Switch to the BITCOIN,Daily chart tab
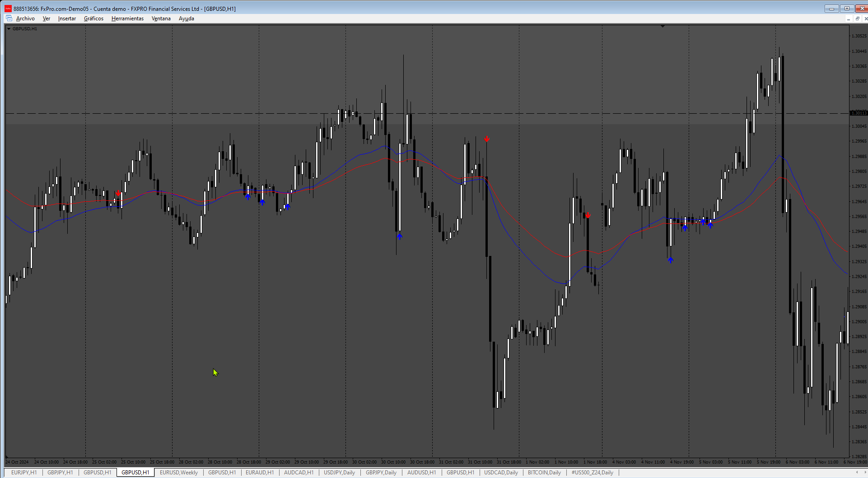 coord(544,473)
